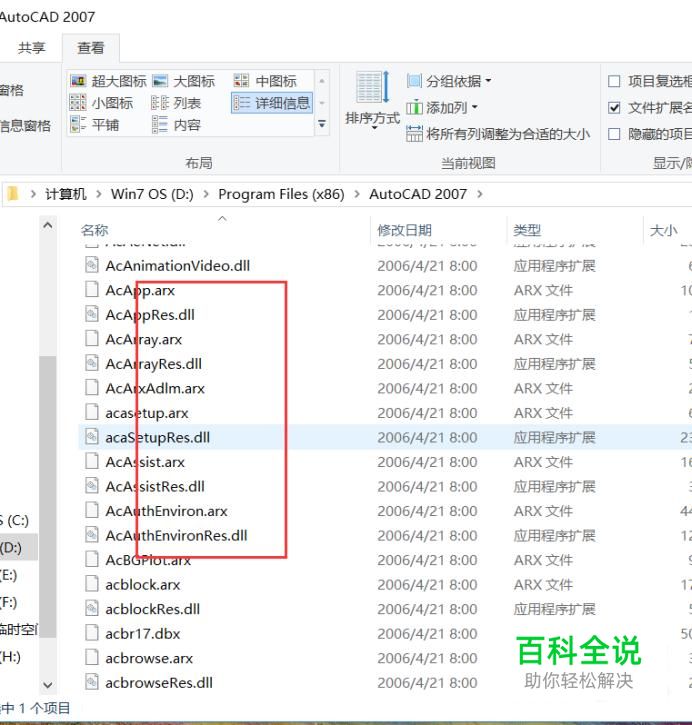Expand chevron after Program Files (x86)

(x=357, y=194)
